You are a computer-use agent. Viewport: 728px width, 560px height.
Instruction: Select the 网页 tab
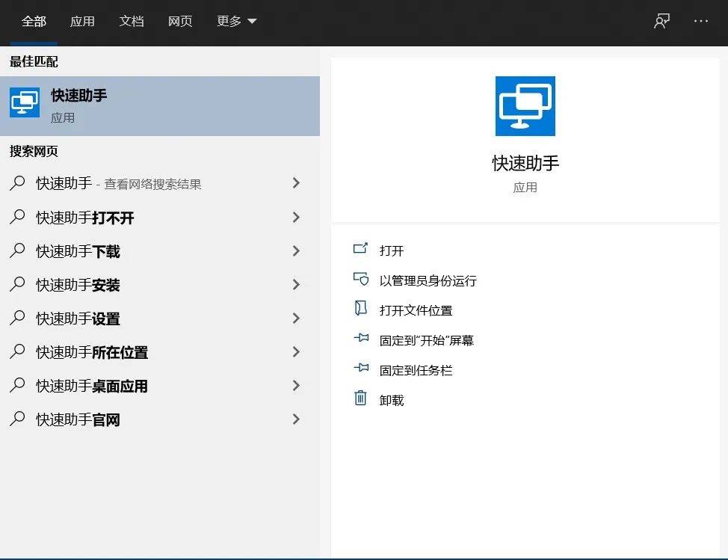pyautogui.click(x=180, y=22)
